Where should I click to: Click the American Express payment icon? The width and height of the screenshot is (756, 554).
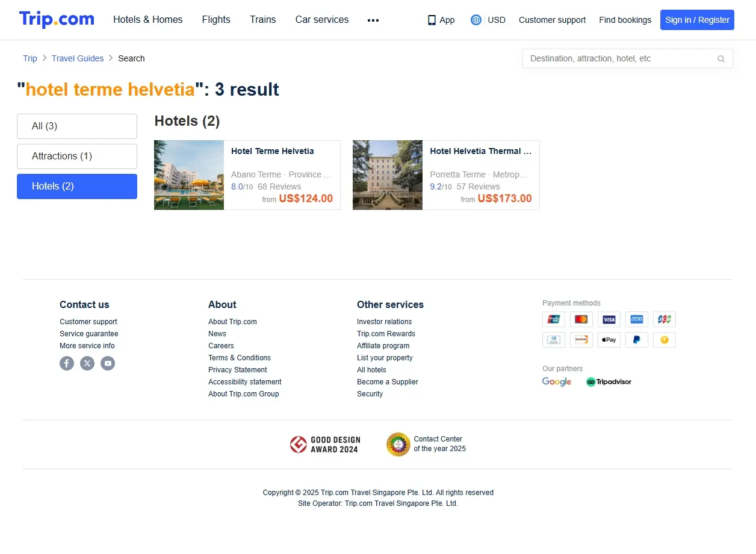coord(637,319)
